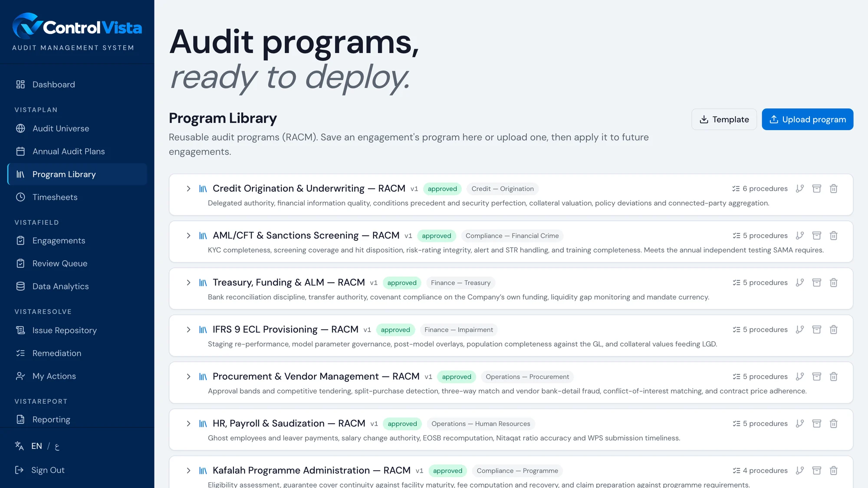
Task: Open Reporting in sidebar
Action: coord(77,419)
